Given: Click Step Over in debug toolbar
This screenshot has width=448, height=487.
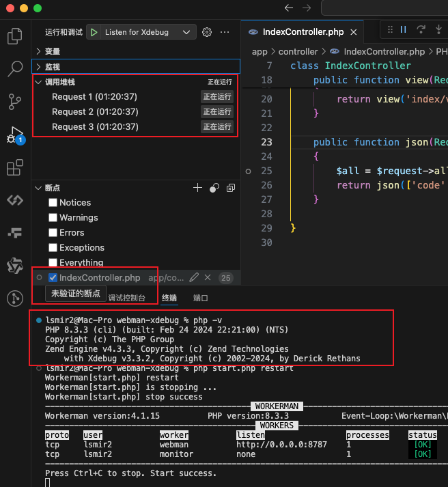Looking at the screenshot, I should (421, 29).
